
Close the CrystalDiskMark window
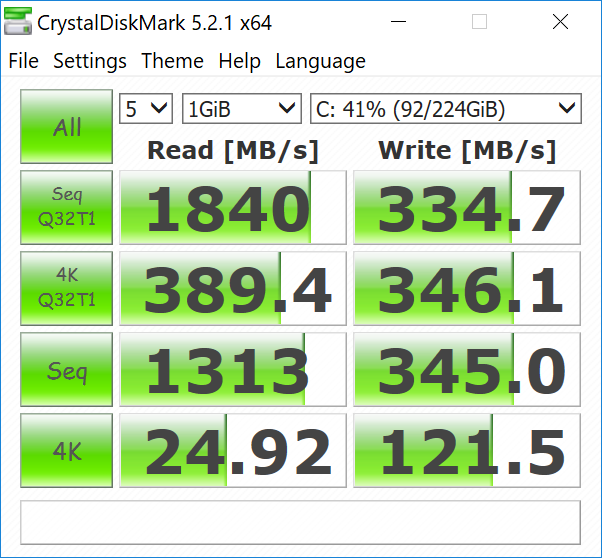560,22
